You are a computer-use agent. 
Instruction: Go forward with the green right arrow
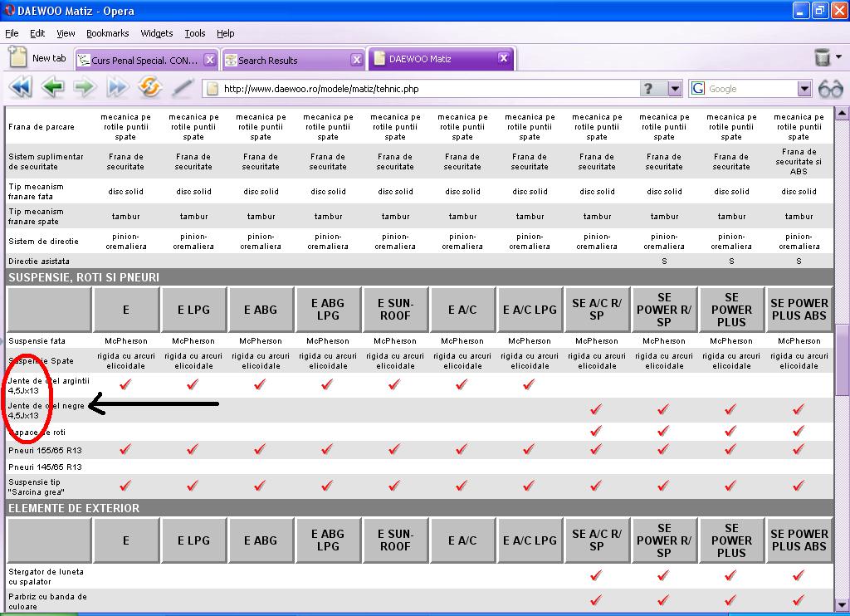(x=84, y=87)
